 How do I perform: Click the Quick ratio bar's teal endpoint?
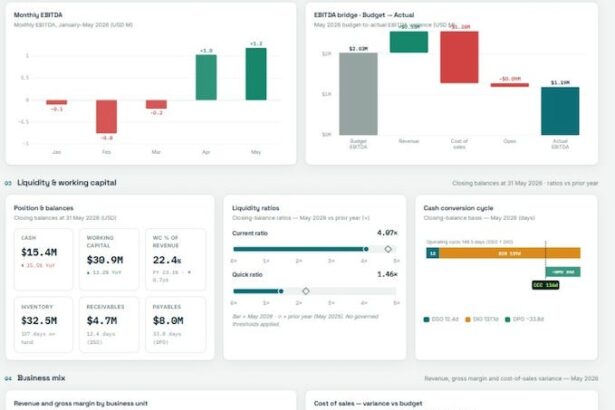(x=281, y=291)
